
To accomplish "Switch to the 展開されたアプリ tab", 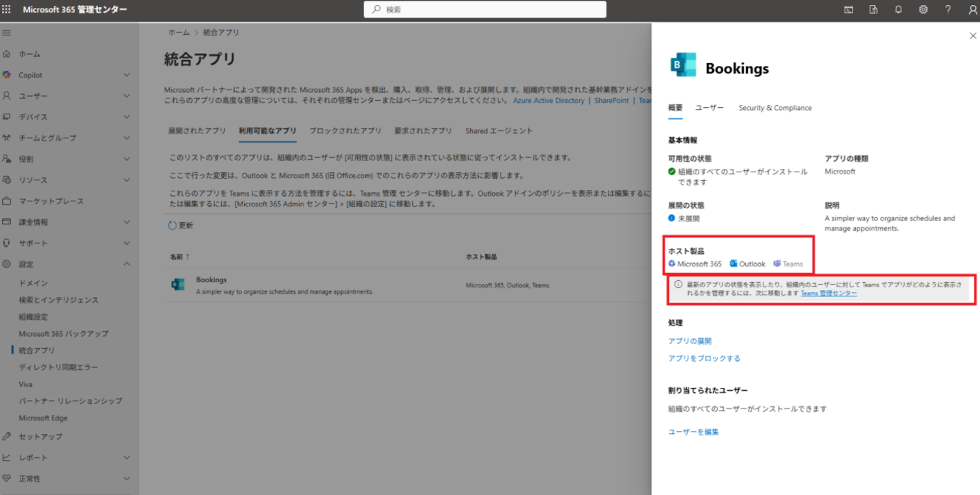I will [x=197, y=130].
